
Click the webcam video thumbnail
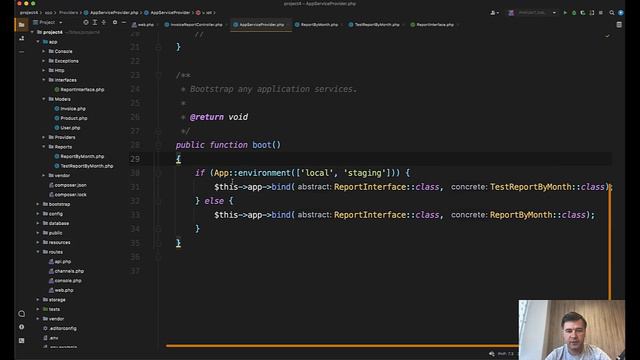click(x=571, y=330)
